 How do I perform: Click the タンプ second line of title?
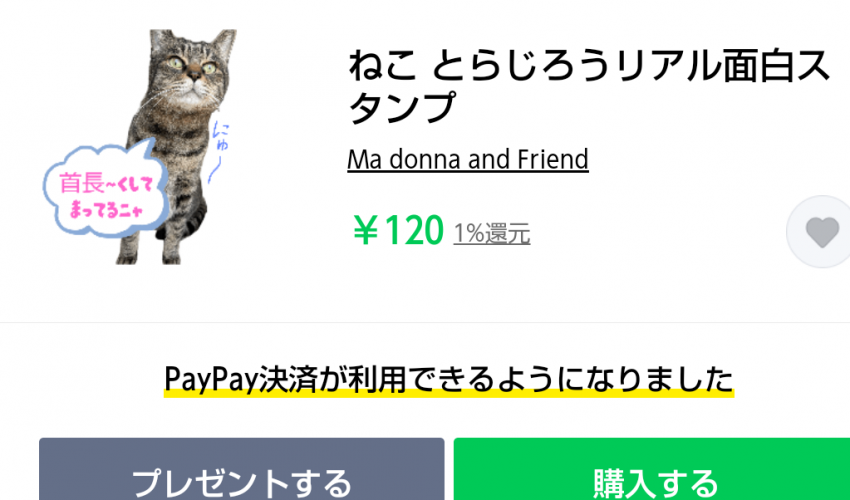click(x=401, y=106)
